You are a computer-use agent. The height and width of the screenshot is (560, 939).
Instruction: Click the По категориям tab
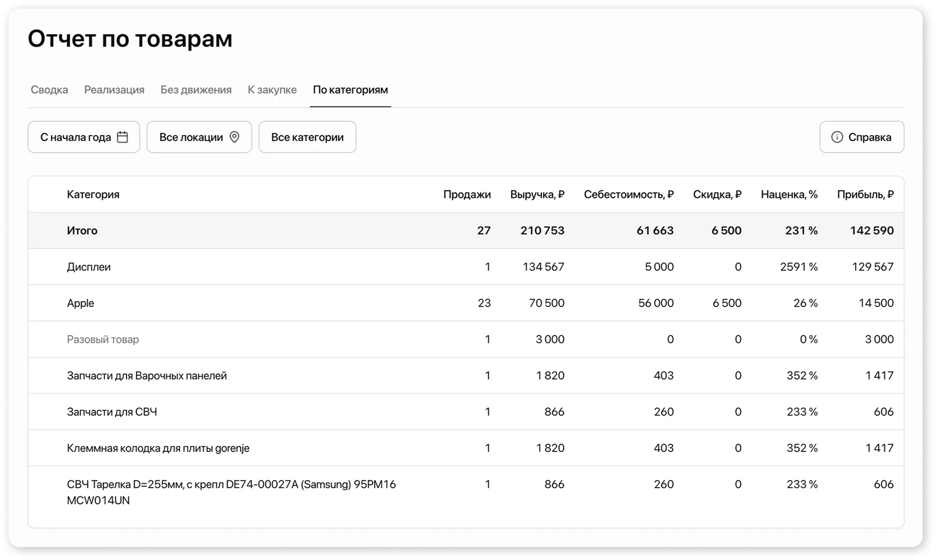tap(350, 90)
